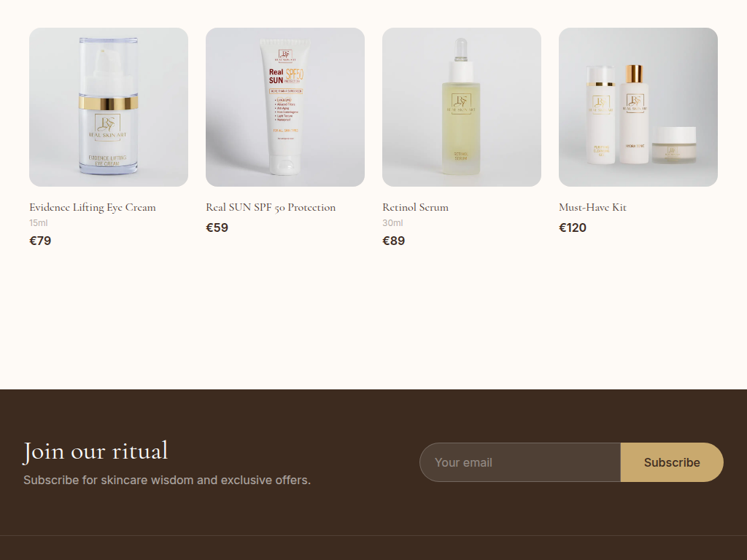Open the Real SUN SPF 50 Protection link

(271, 208)
